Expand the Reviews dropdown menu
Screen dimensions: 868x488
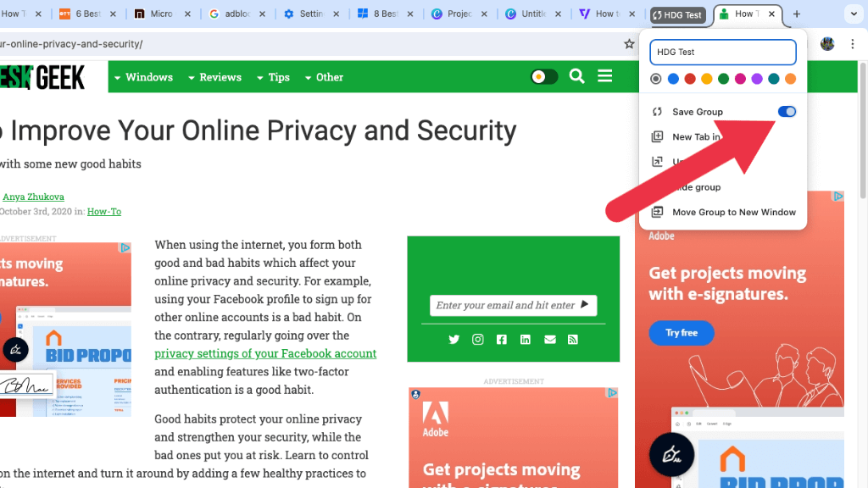pyautogui.click(x=215, y=77)
